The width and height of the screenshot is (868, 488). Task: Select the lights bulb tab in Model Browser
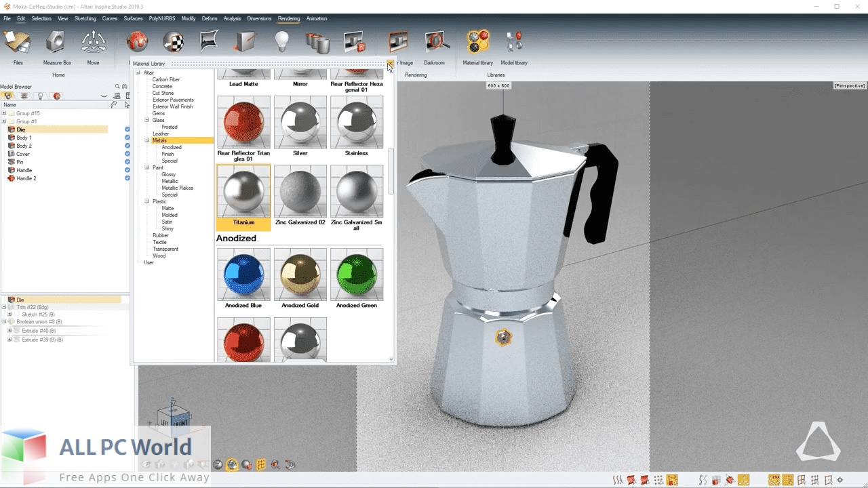pyautogui.click(x=41, y=96)
